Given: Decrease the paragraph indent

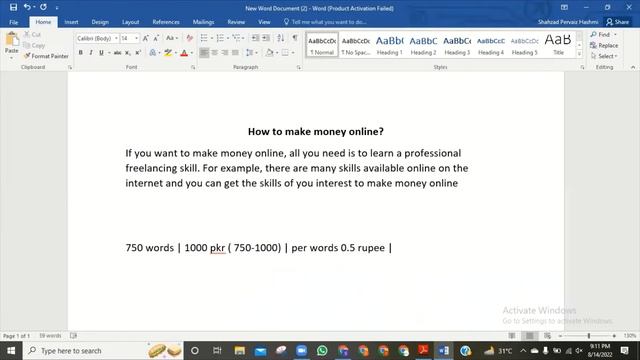Looking at the screenshot, I should pyautogui.click(x=255, y=38).
